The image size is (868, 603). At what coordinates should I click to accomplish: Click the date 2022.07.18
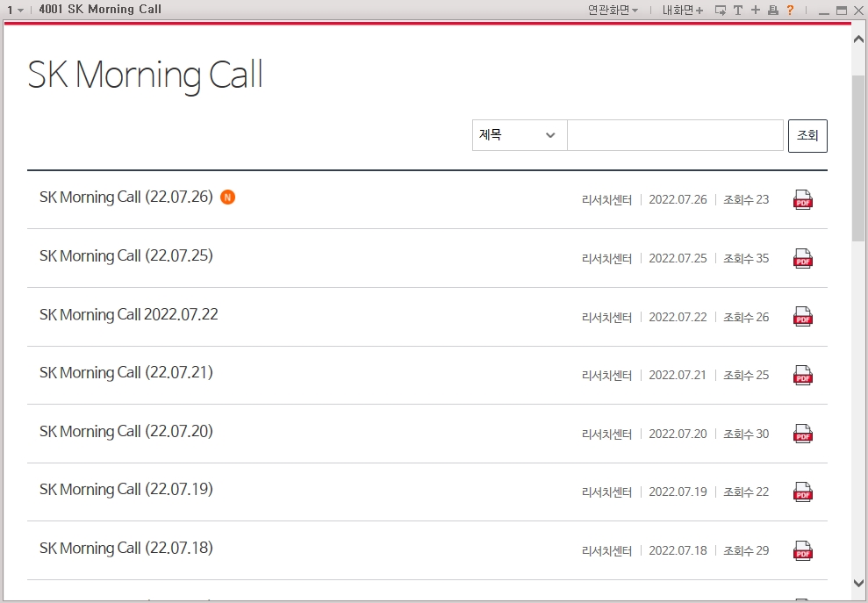pos(678,551)
